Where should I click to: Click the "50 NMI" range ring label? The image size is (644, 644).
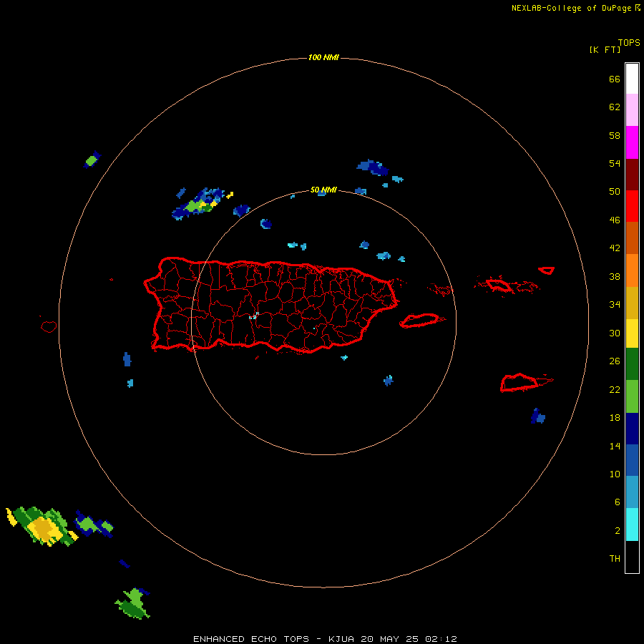323,190
